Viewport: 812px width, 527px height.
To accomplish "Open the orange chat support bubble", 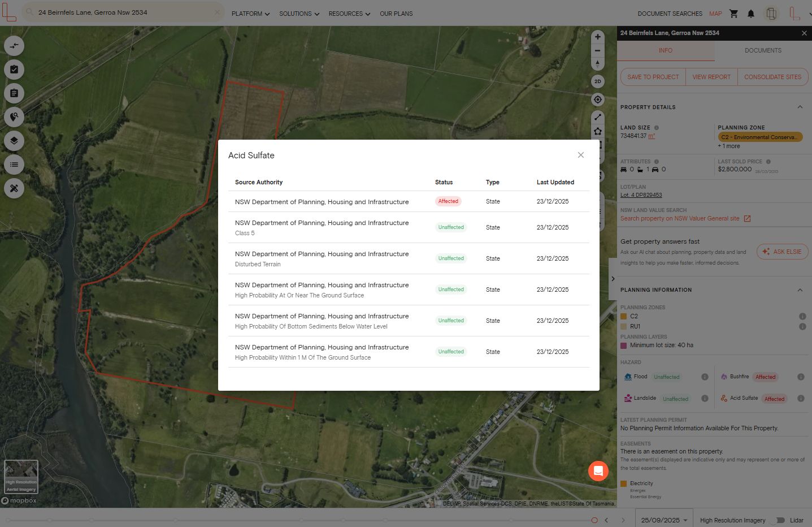I will [x=598, y=470].
